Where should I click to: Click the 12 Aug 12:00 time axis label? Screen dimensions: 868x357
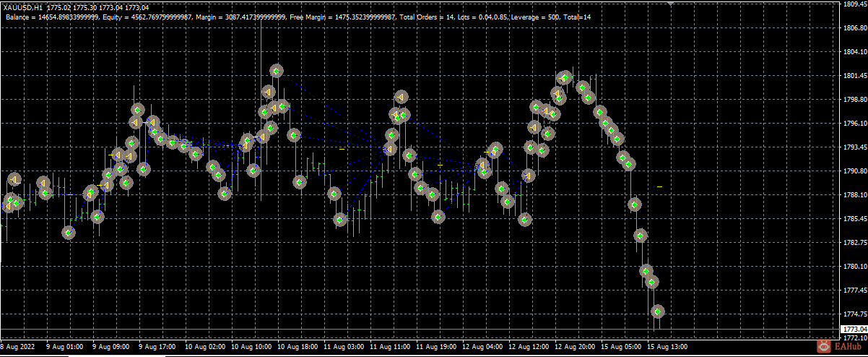tap(529, 348)
